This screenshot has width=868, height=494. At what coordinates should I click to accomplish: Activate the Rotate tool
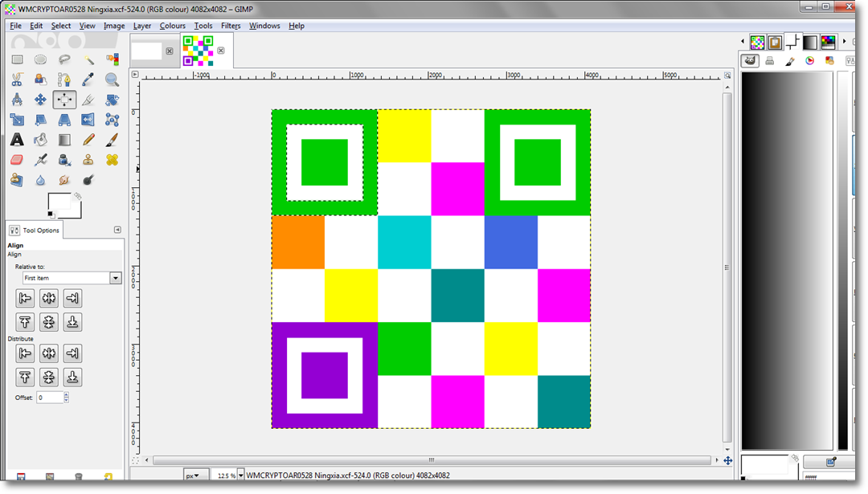[112, 100]
